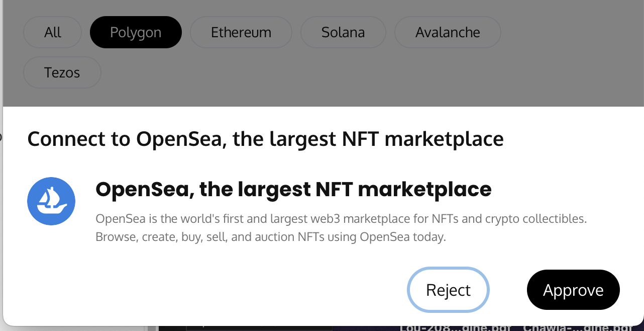
Task: Click the bold OpenSea marketplace heading
Action: (x=293, y=189)
